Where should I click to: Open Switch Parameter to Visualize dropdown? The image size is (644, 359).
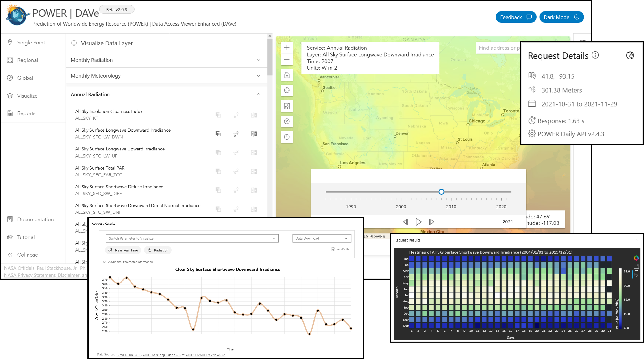pos(192,238)
